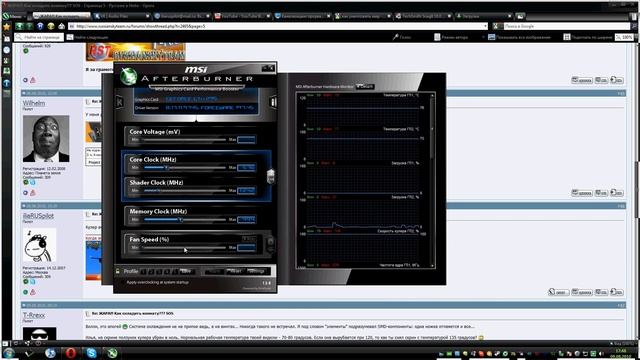Expand the address bar history dropdown
Viewport: 640px width, 360px height.
point(485,26)
